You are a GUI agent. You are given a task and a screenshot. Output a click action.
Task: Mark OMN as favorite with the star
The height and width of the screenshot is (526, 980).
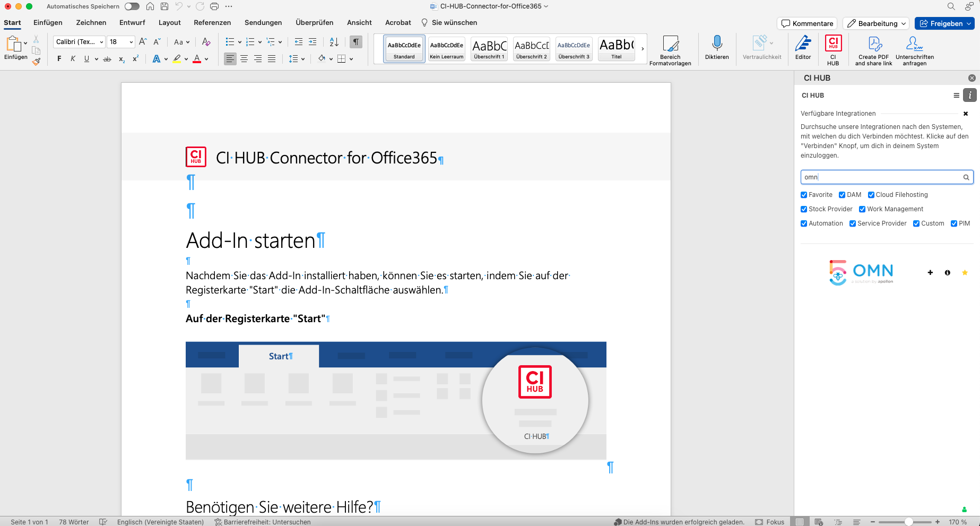[x=965, y=273]
